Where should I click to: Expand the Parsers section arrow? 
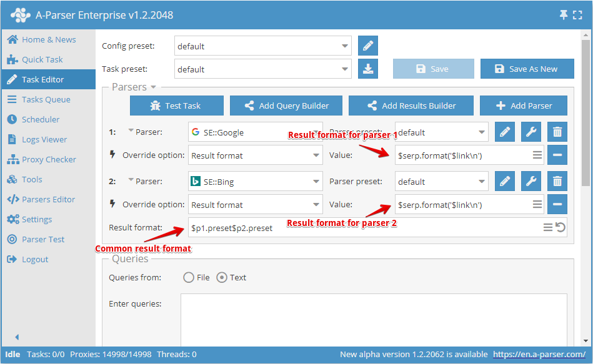pos(154,87)
